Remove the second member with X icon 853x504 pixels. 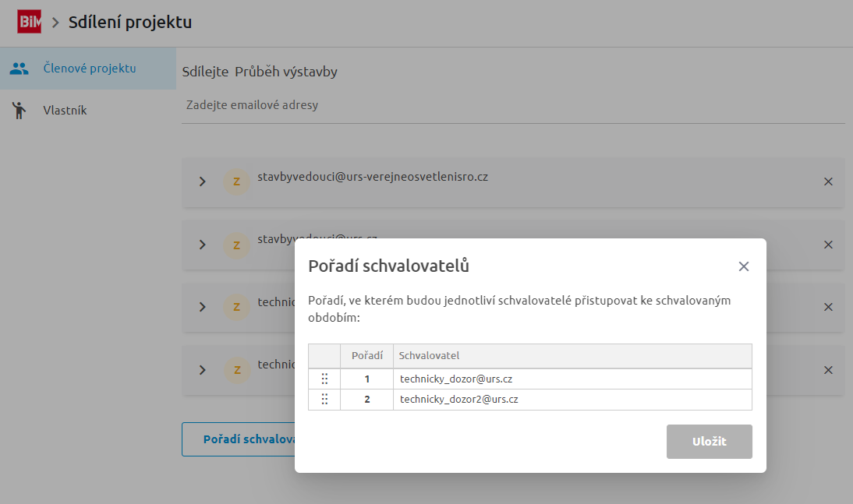click(x=828, y=245)
